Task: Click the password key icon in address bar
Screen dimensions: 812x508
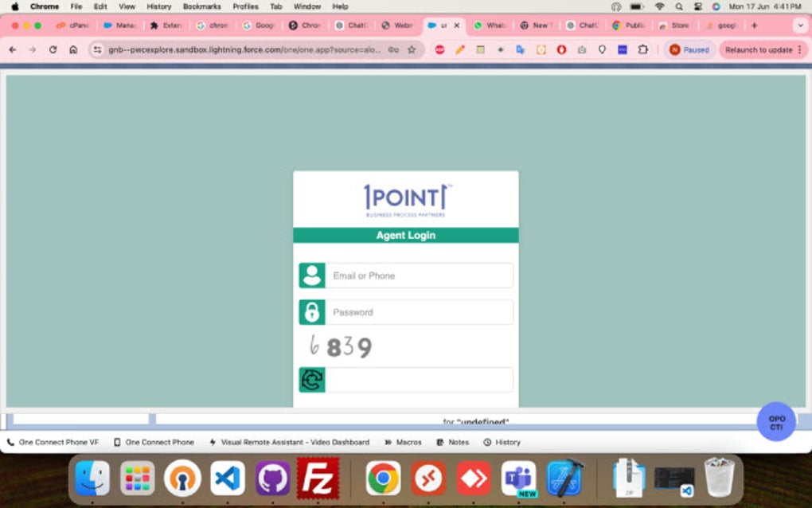Action: click(x=393, y=49)
